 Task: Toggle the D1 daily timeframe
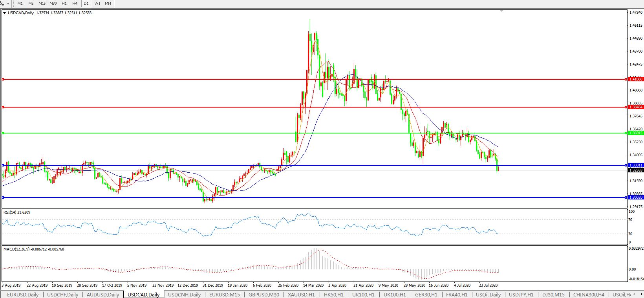coord(86,3)
